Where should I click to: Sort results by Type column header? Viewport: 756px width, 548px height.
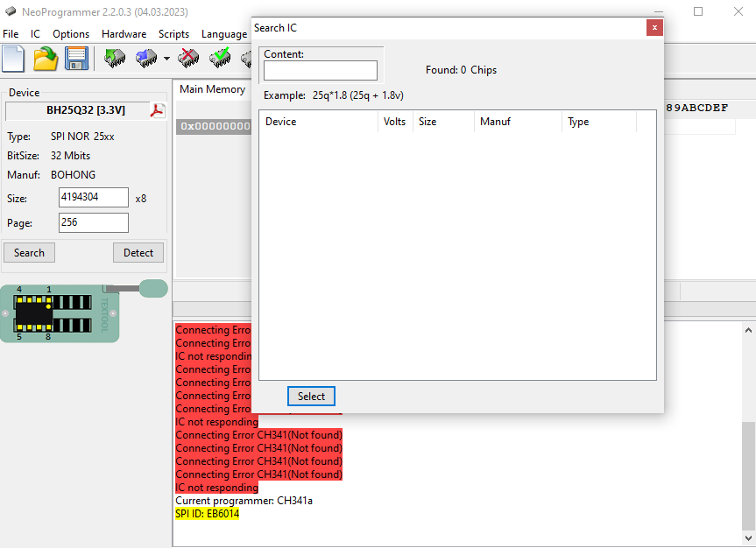coord(599,122)
